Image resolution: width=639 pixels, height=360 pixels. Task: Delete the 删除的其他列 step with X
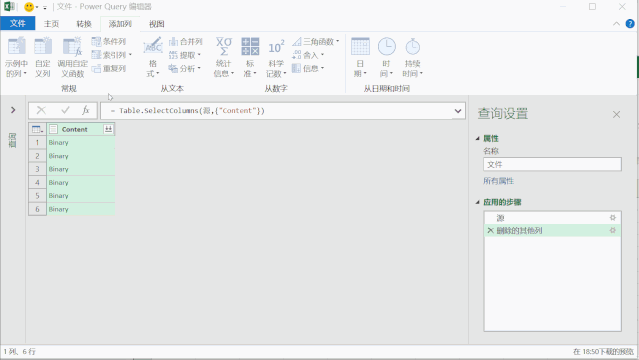tap(490, 230)
